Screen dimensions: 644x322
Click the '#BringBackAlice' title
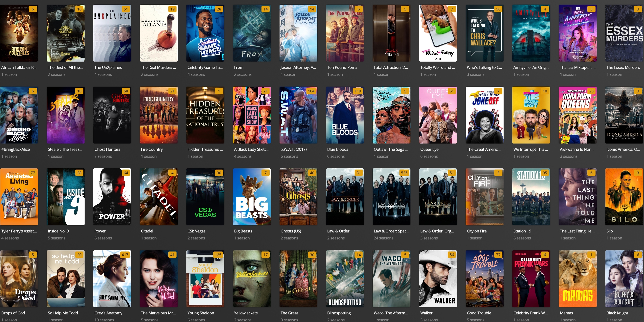click(16, 149)
